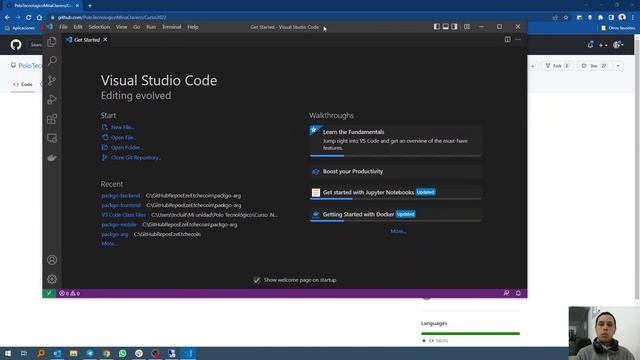Open the GitHub profile avatar menu
This screenshot has height=360, width=640.
coord(618,45)
